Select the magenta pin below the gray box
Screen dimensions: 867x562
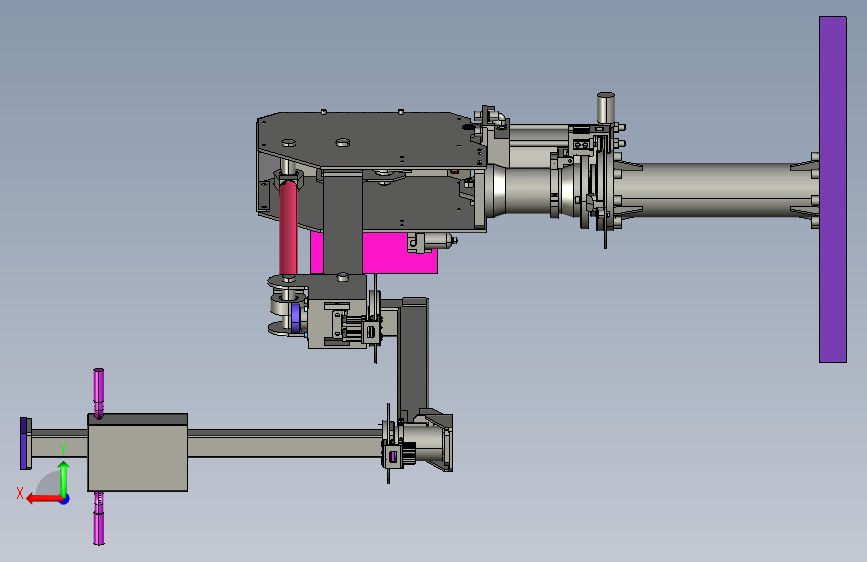pos(98,518)
